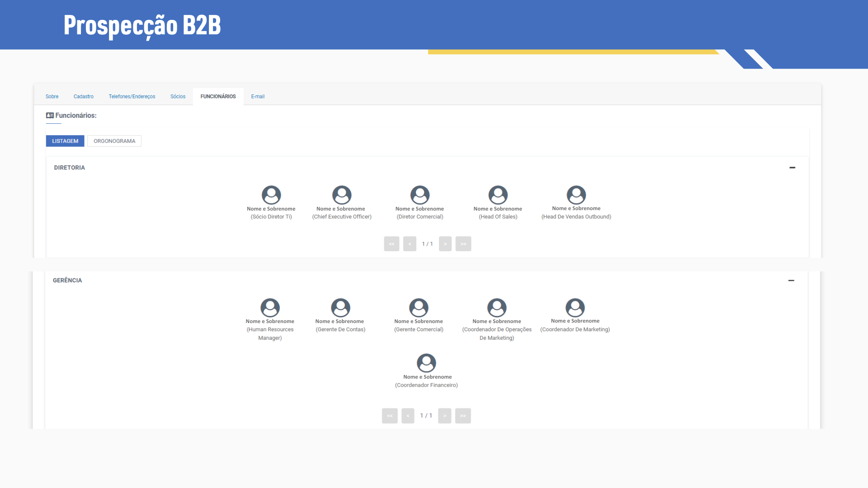868x488 pixels.
Task: Collapse the GERÊNCIA section
Action: pyautogui.click(x=791, y=281)
